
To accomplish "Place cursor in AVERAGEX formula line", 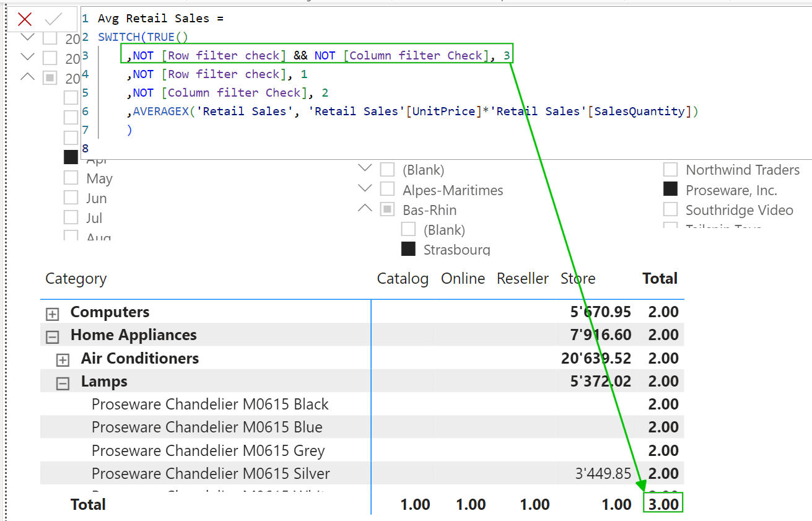I will click(x=415, y=112).
